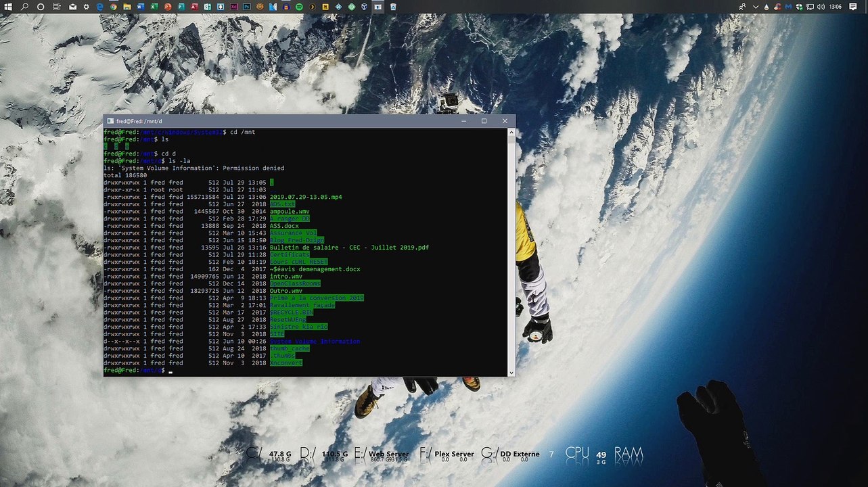Viewport: 868px width, 487px height.
Task: Click the terminal scrollbar down arrow
Action: (x=511, y=373)
